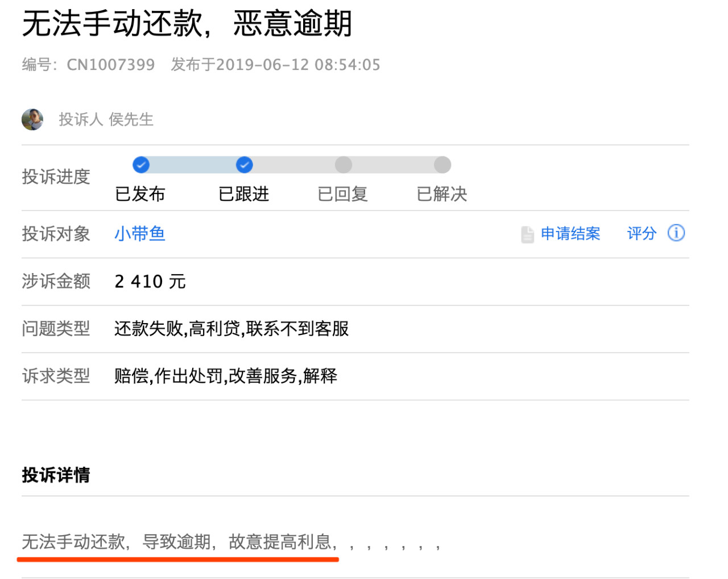Click the 投诉详情 section heading
Viewport: 728px width, 579px height.
coord(56,475)
